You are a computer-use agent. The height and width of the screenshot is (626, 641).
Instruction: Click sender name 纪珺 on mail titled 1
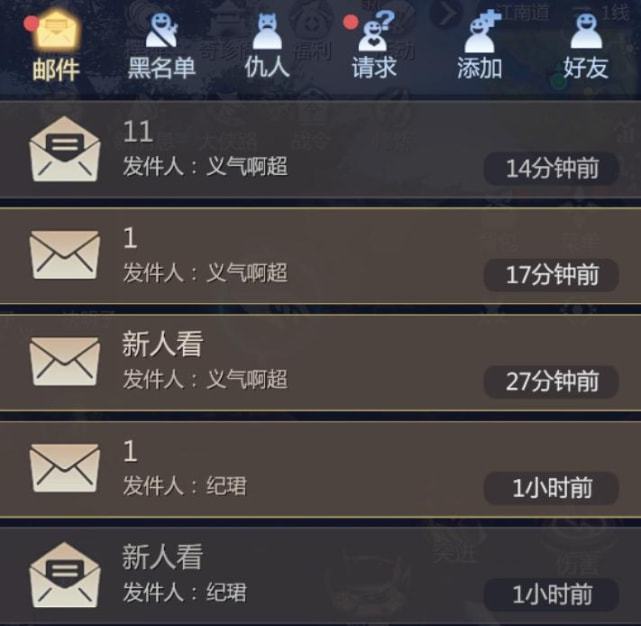[x=226, y=486]
